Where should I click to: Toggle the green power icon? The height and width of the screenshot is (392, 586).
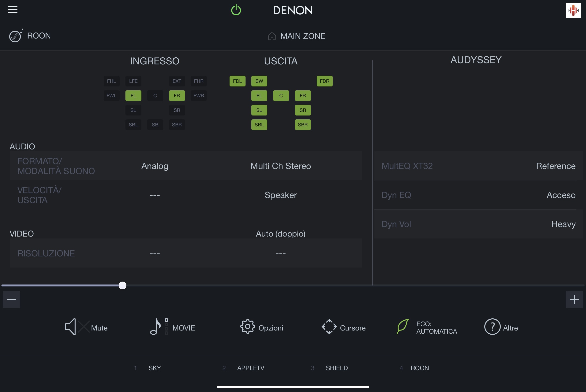tap(236, 10)
